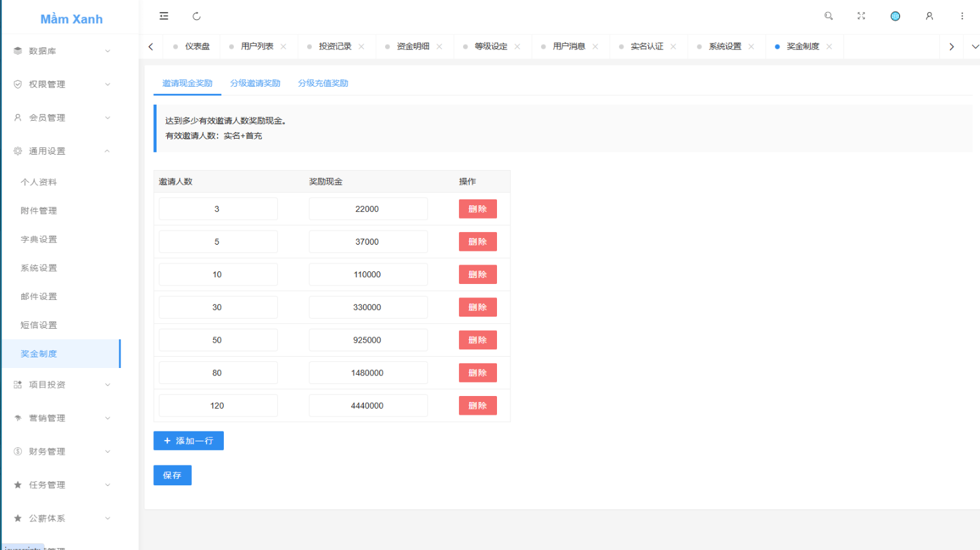980x550 pixels.
Task: Expand the 任务管理 sidebar menu
Action: pos(61,485)
